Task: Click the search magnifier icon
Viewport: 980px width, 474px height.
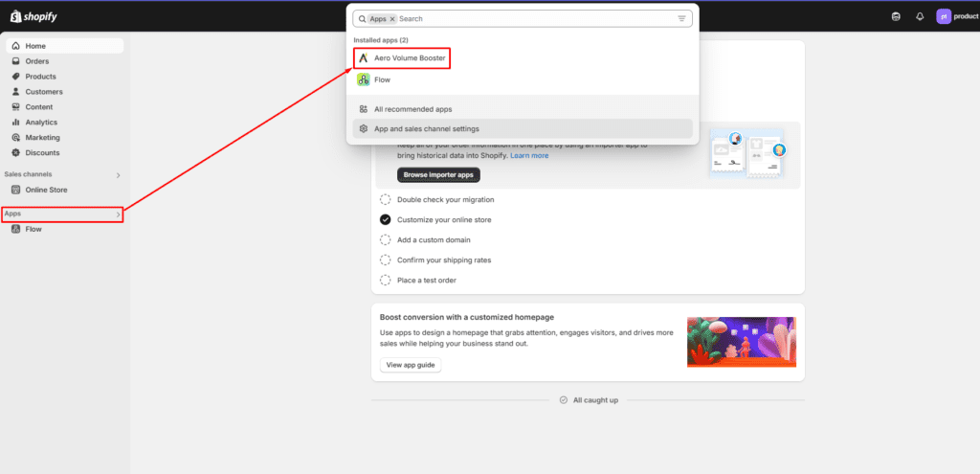Action: click(x=363, y=19)
